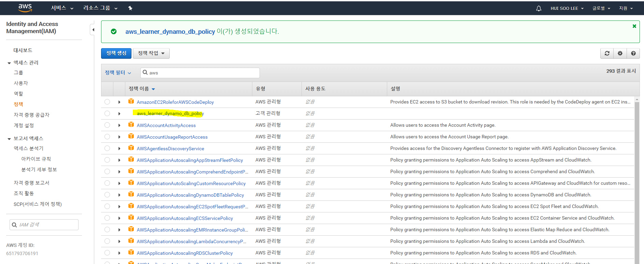The image size is (644, 264).
Task: Click the icon beside AWSApplicationAutoscalingEC2SpotFleetRequestP...
Action: point(131,206)
